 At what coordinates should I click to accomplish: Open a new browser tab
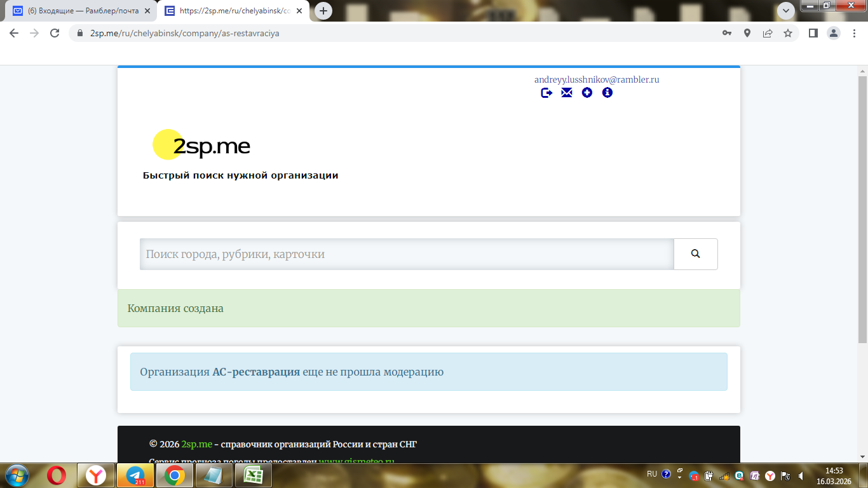point(323,11)
